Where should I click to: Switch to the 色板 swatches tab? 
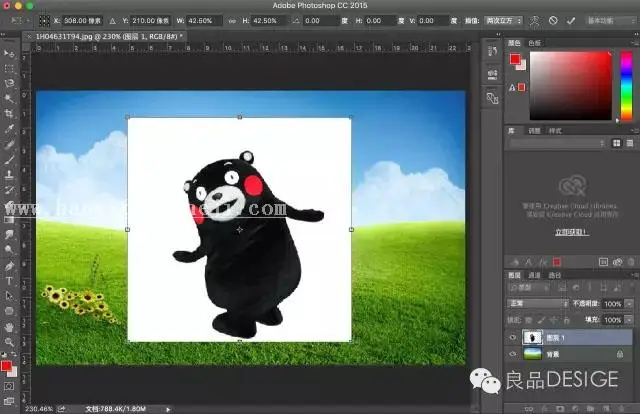[534, 43]
